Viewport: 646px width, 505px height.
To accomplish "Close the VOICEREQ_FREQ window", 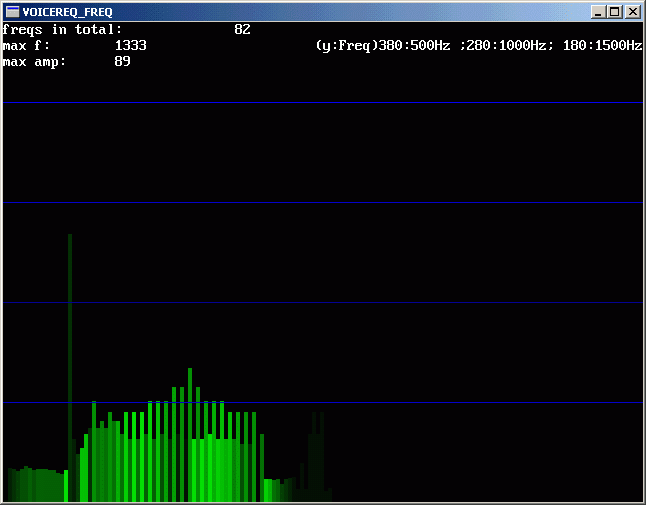I will tap(633, 12).
